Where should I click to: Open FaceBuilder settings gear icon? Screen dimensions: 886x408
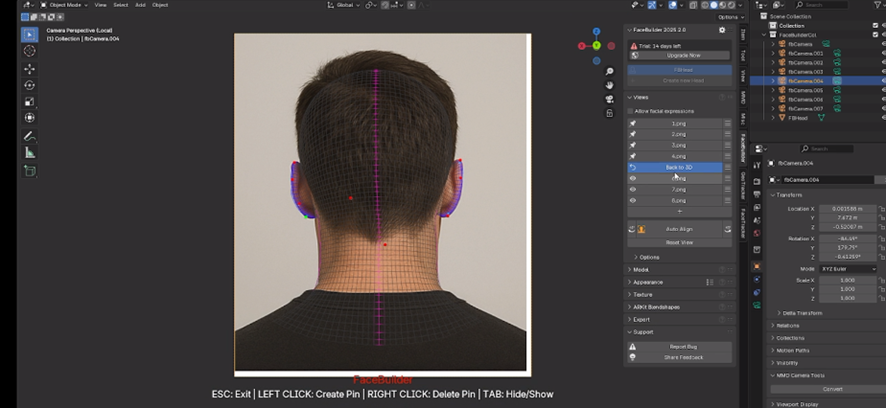[x=722, y=30]
